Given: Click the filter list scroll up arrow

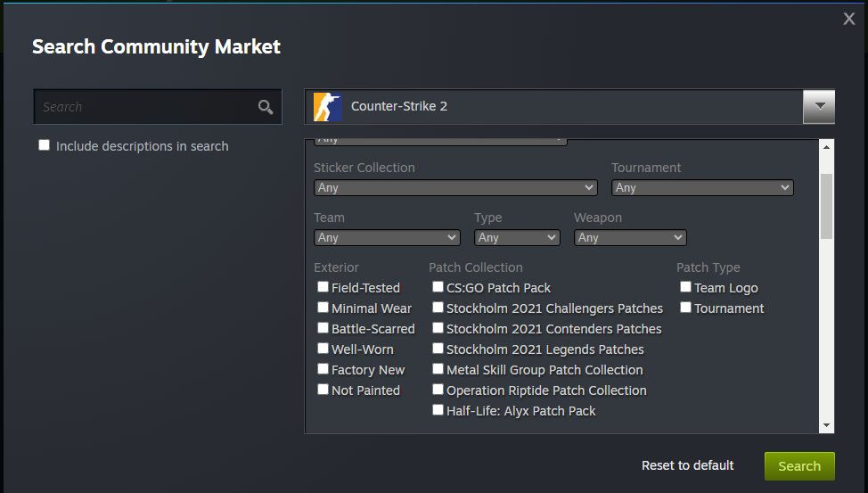Looking at the screenshot, I should (826, 147).
